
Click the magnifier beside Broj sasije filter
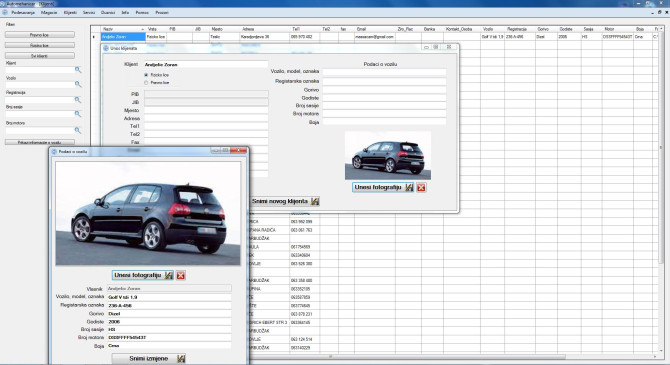tap(78, 114)
